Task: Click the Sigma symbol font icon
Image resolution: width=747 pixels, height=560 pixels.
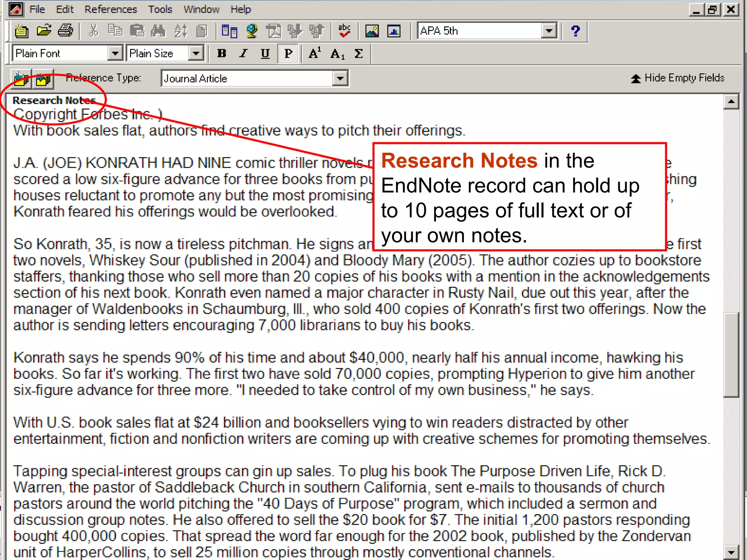Action: click(x=359, y=54)
